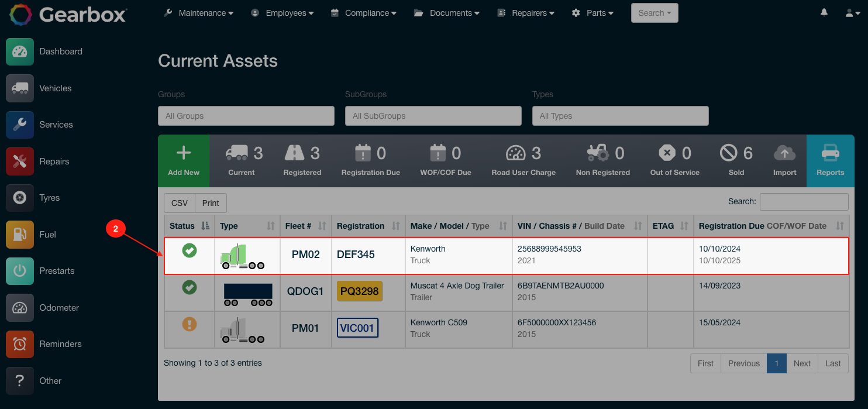Open the Groups filter dropdown

coord(246,116)
